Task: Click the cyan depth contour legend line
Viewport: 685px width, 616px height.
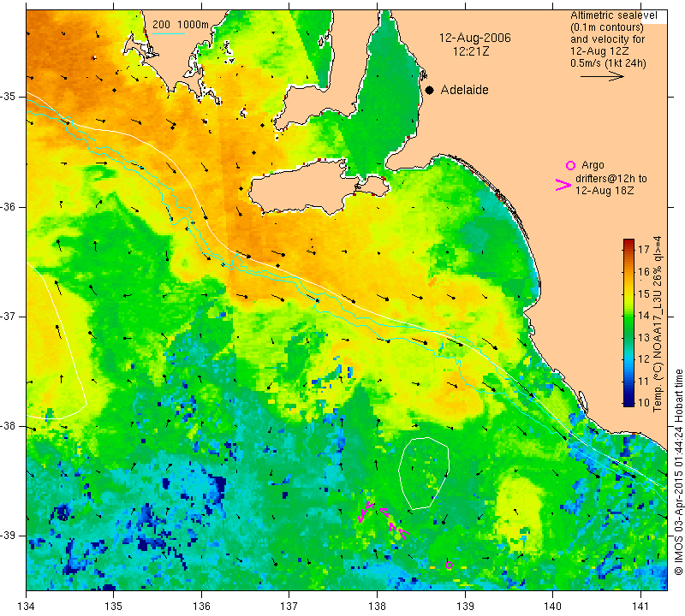Action: tap(168, 33)
